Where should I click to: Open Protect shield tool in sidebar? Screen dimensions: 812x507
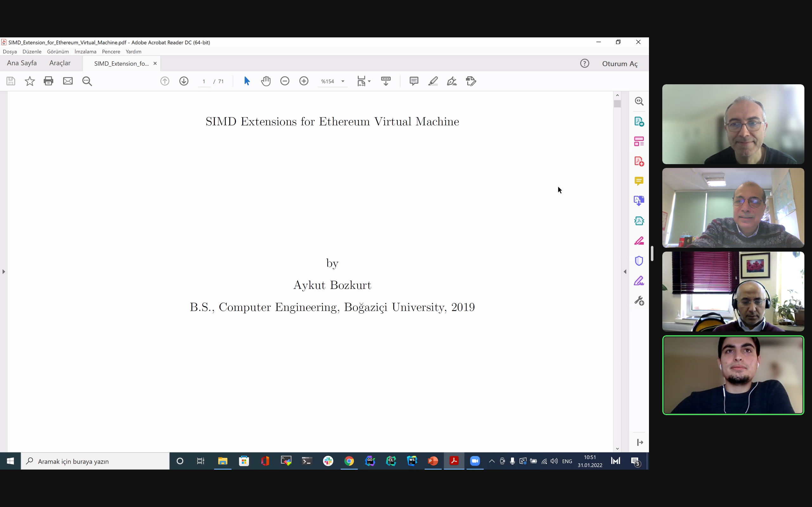click(x=638, y=261)
